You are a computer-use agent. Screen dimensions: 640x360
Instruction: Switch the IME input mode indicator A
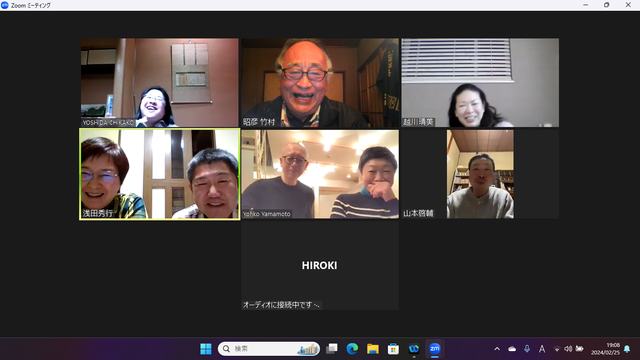(x=542, y=349)
